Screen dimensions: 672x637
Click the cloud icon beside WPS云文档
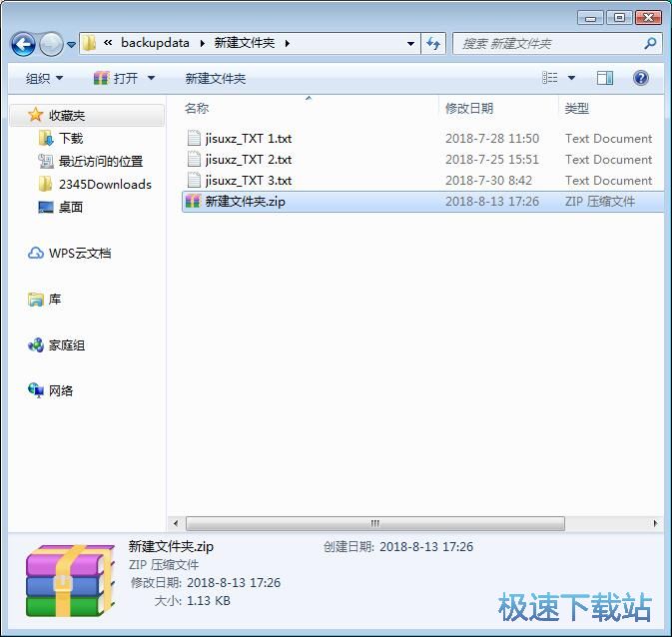pyautogui.click(x=36, y=253)
